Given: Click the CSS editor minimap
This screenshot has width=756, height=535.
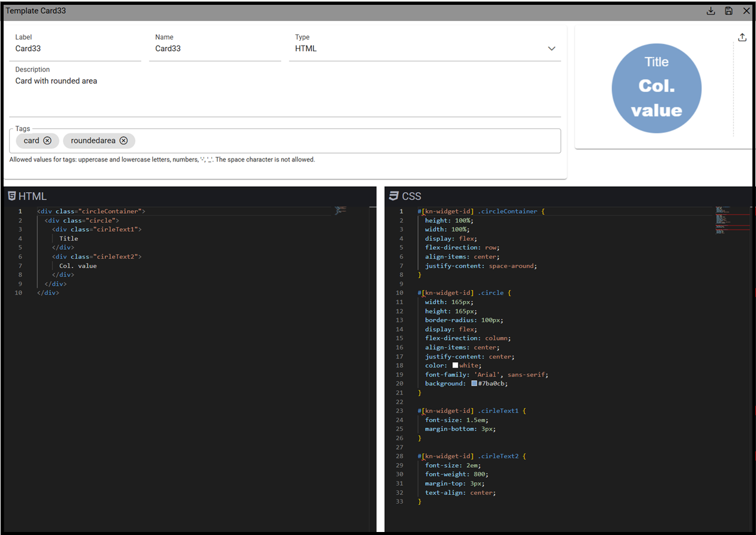Looking at the screenshot, I should click(x=733, y=220).
